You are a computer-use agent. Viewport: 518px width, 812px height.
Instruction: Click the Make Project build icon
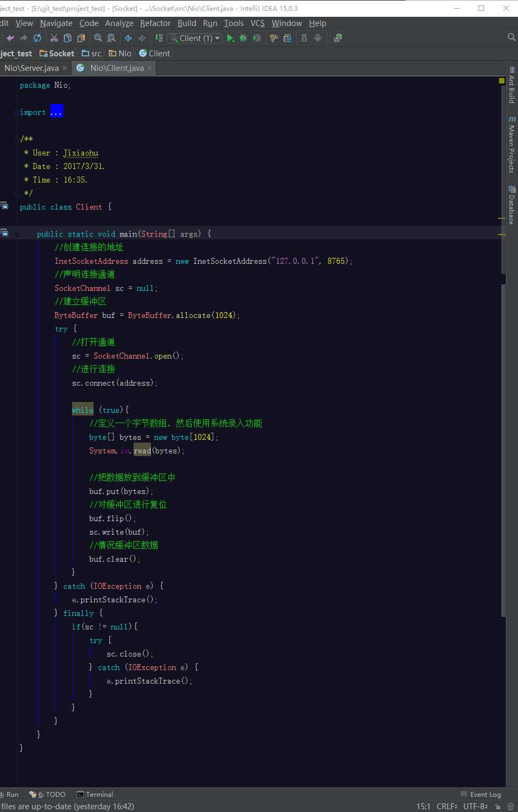[x=159, y=38]
